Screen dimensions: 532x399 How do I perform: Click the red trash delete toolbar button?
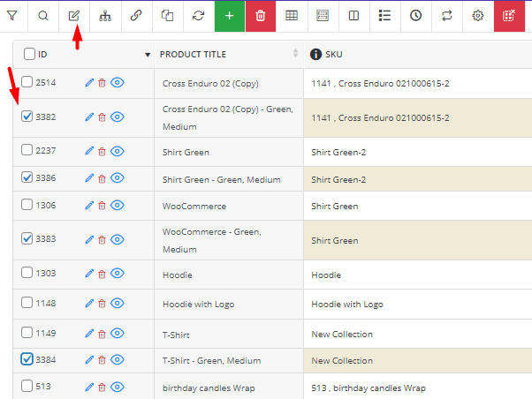pos(261,16)
